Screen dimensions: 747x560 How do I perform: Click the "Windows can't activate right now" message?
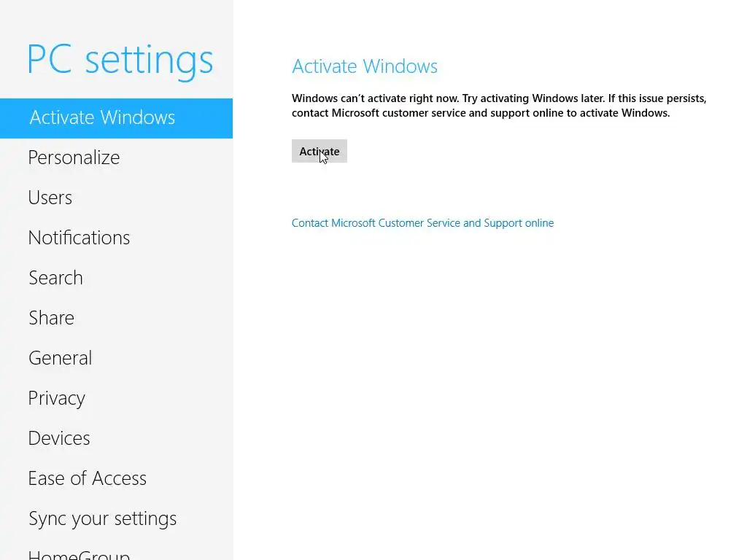tap(499, 105)
